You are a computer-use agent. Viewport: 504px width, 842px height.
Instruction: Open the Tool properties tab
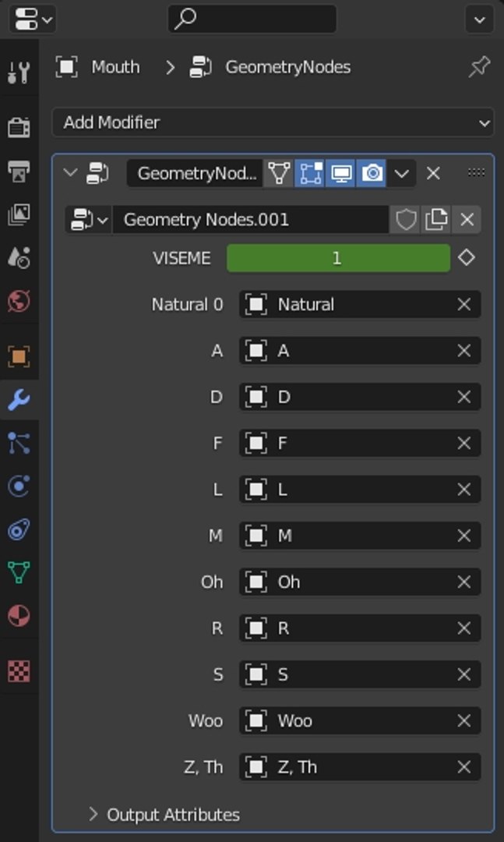point(19,73)
